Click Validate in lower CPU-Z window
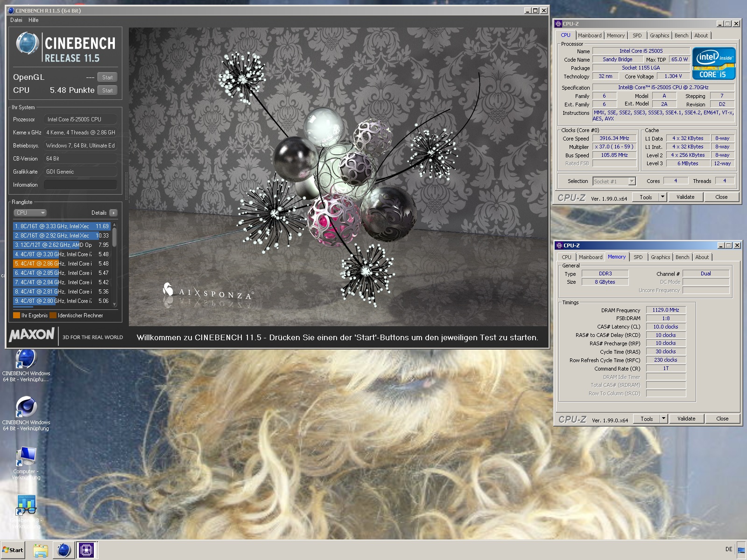This screenshot has height=560, width=747. [x=686, y=419]
